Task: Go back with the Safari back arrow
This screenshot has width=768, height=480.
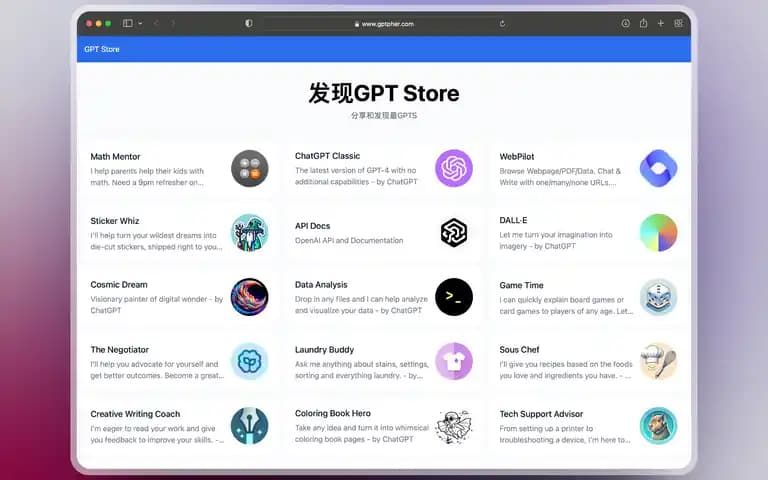Action: 156,23
